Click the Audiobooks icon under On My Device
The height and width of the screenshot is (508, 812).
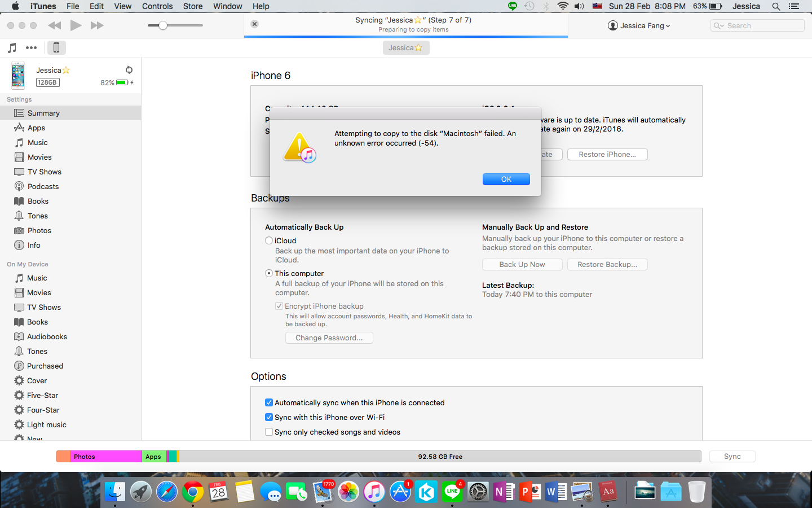pyautogui.click(x=19, y=336)
